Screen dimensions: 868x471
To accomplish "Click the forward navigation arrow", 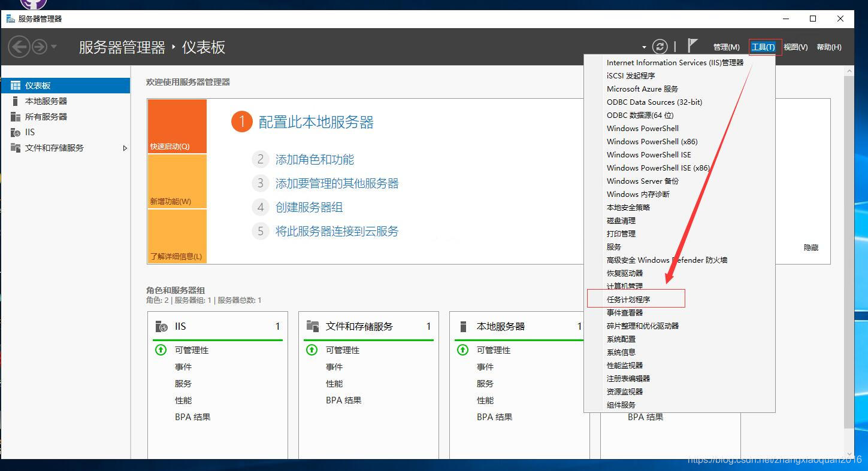I will pos(40,47).
